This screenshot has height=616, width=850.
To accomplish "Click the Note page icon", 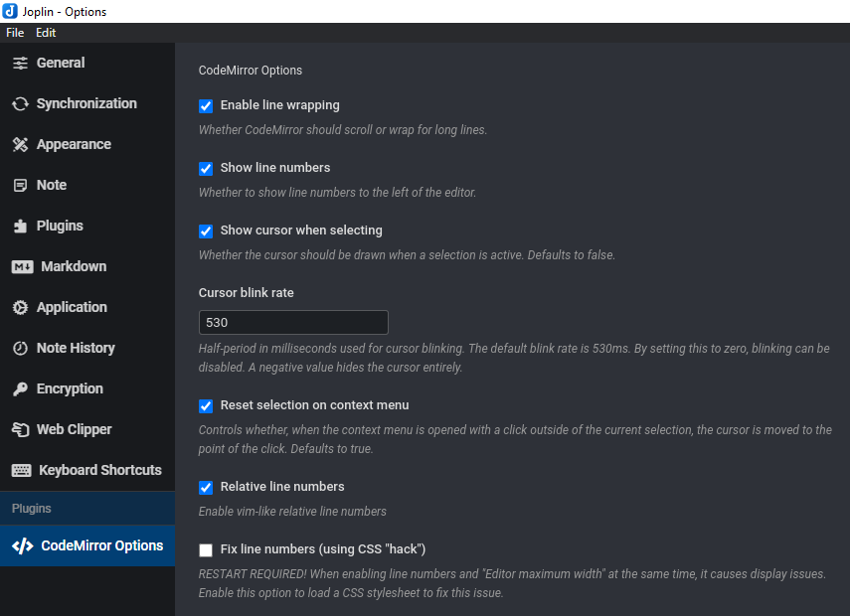I will pos(20,185).
